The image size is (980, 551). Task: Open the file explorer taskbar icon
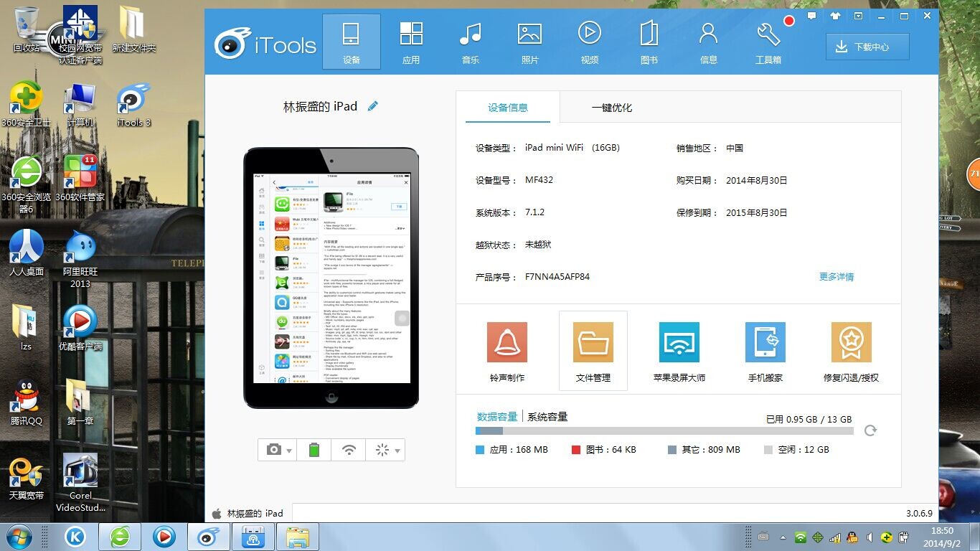[x=298, y=537]
